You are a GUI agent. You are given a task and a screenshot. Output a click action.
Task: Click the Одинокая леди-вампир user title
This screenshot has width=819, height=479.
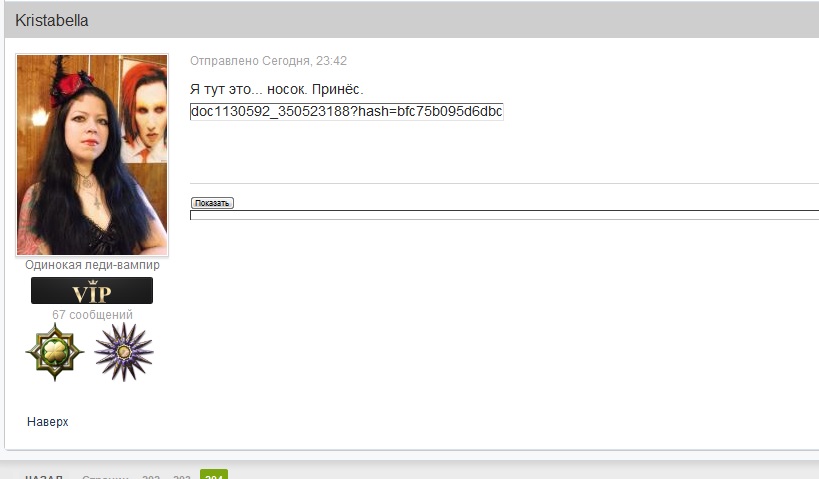[92, 265]
